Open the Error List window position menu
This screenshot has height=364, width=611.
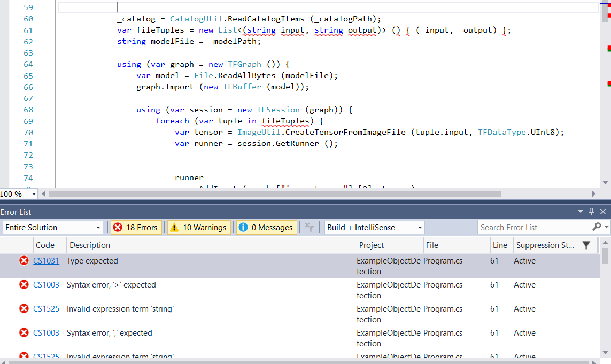point(581,212)
